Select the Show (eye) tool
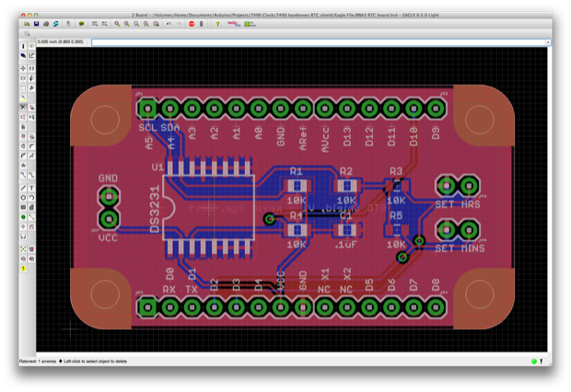This screenshot has height=392, width=571. (31, 46)
